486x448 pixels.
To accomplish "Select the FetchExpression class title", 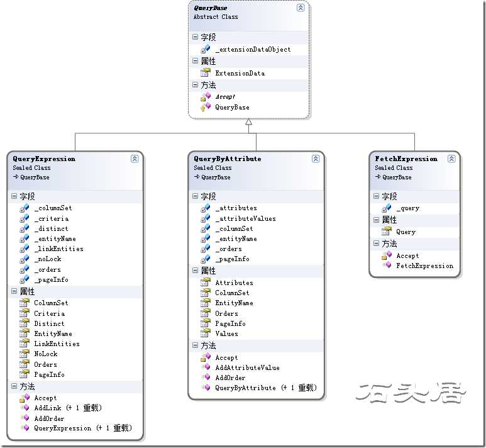I will [406, 159].
